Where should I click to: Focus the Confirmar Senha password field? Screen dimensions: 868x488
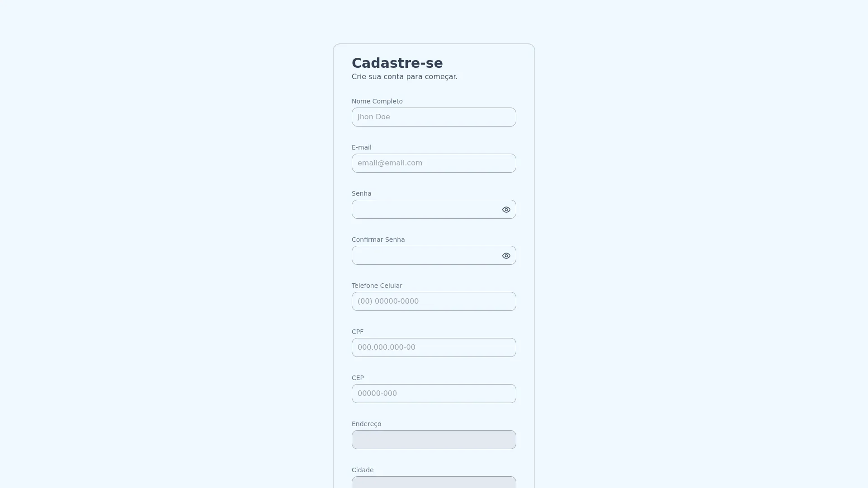425,256
